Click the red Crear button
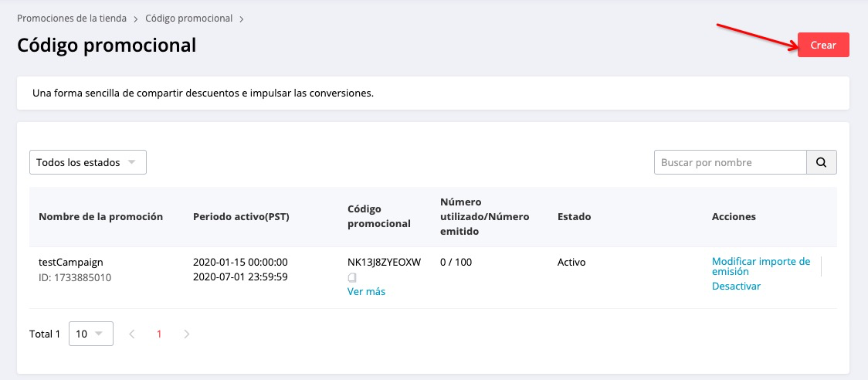The width and height of the screenshot is (868, 380). click(x=823, y=45)
